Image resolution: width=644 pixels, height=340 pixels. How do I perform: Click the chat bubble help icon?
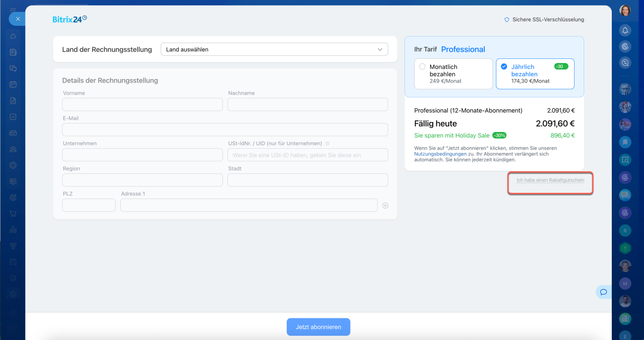pyautogui.click(x=603, y=292)
